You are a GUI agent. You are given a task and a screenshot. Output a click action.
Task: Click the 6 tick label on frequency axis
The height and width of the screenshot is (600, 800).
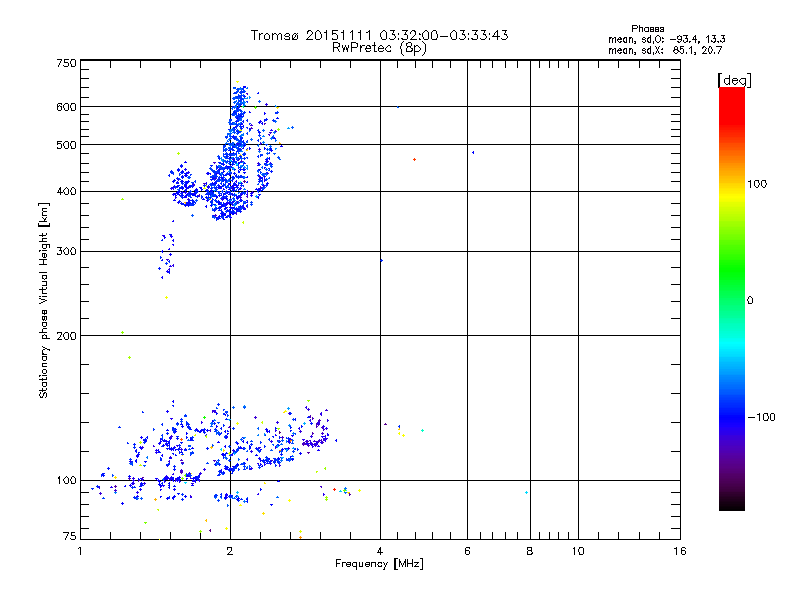(467, 551)
